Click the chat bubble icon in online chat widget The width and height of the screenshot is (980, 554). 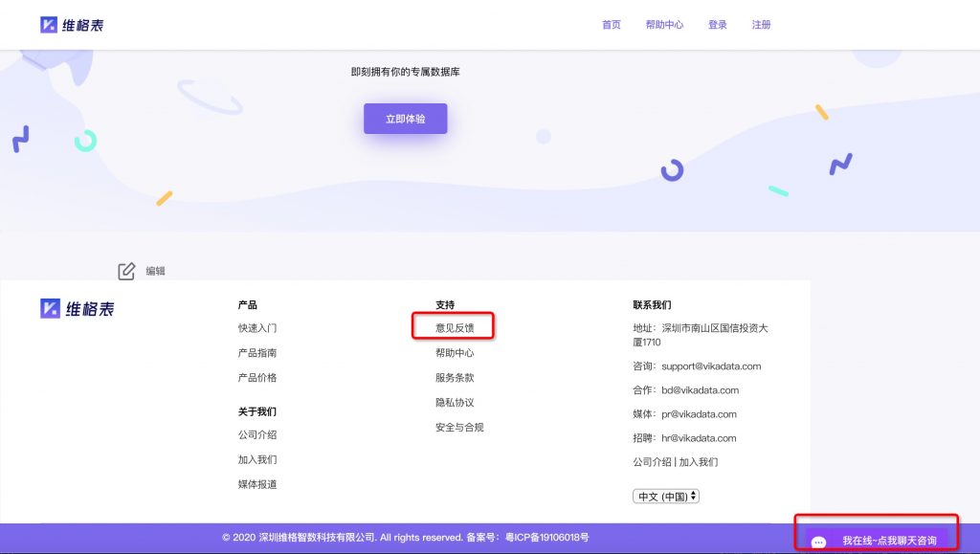point(819,542)
